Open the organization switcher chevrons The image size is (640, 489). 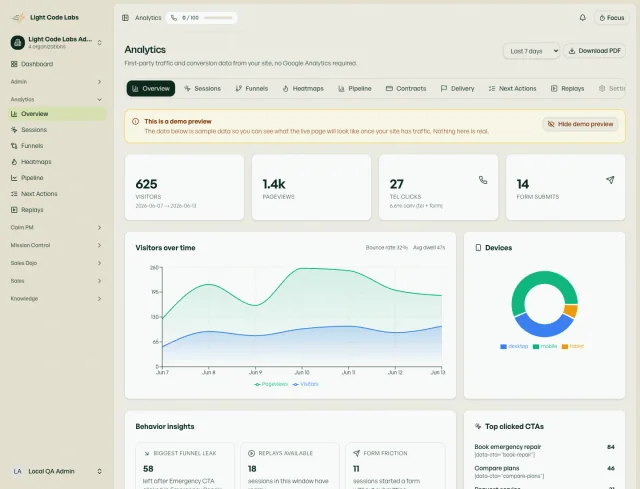tap(100, 42)
